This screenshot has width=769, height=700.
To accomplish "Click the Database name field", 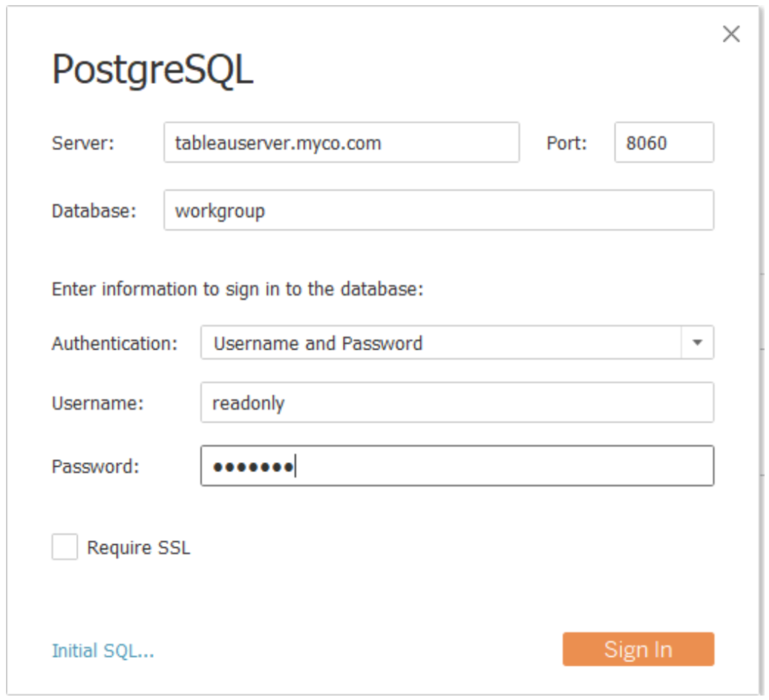I will 438,210.
